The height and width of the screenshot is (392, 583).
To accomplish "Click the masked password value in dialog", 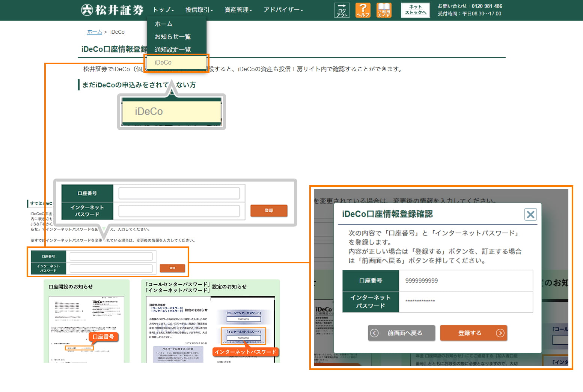I will pos(420,301).
